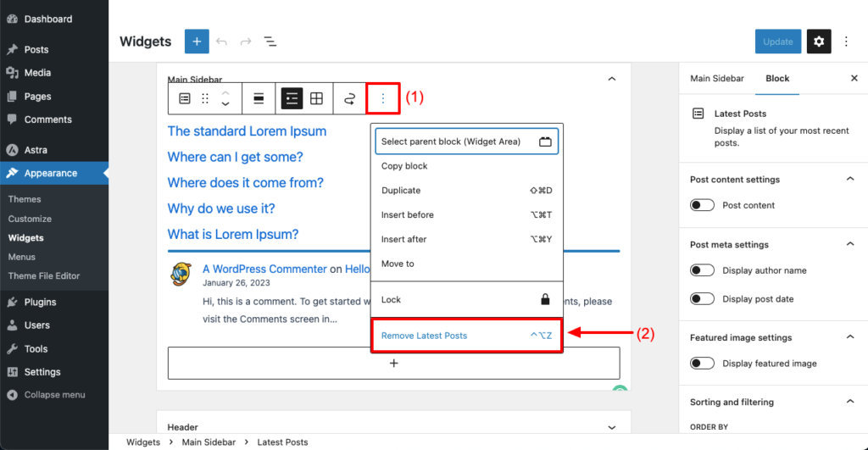
Task: Open 'The standard Lorem Ipsum' post link
Action: click(x=247, y=131)
